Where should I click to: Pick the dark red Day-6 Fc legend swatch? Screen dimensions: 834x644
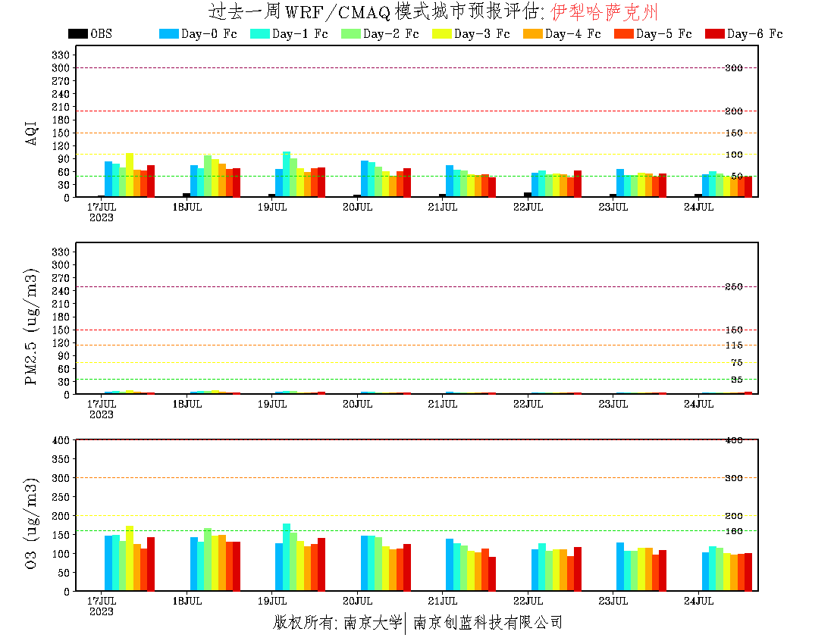714,34
